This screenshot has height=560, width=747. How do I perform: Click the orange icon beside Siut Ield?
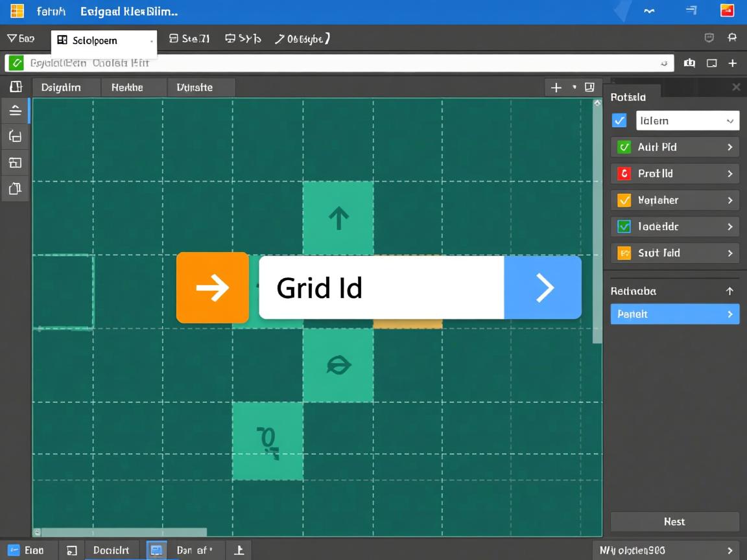624,253
